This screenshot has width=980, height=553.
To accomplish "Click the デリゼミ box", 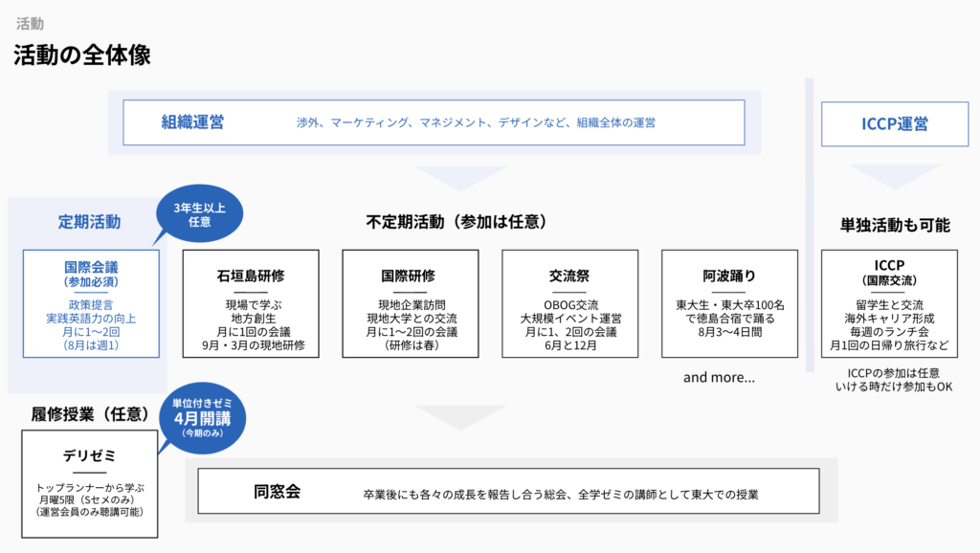I will [x=90, y=483].
